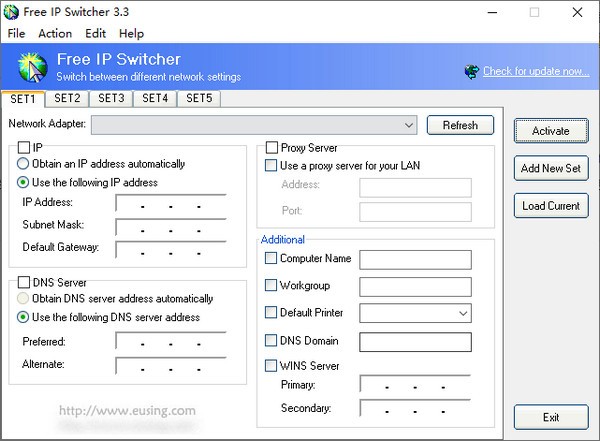This screenshot has height=441, width=600.
Task: Click the proxy Port input field
Action: coord(416,212)
